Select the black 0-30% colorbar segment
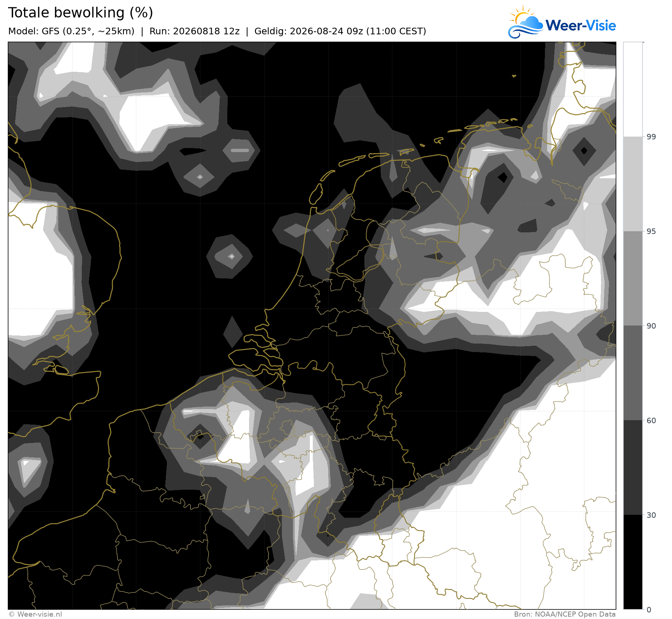Image resolution: width=672 pixels, height=619 pixels. [x=633, y=562]
